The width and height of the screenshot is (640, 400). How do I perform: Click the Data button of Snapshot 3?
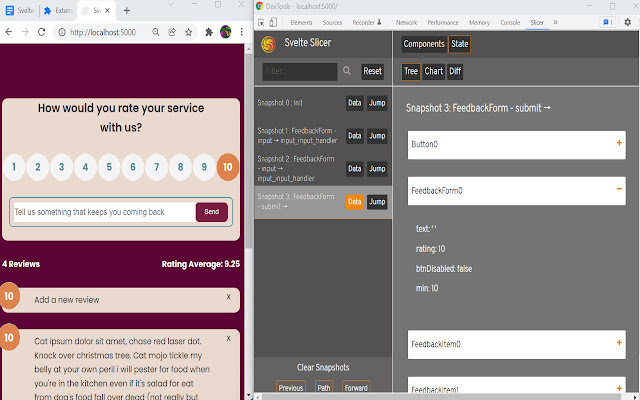(354, 202)
